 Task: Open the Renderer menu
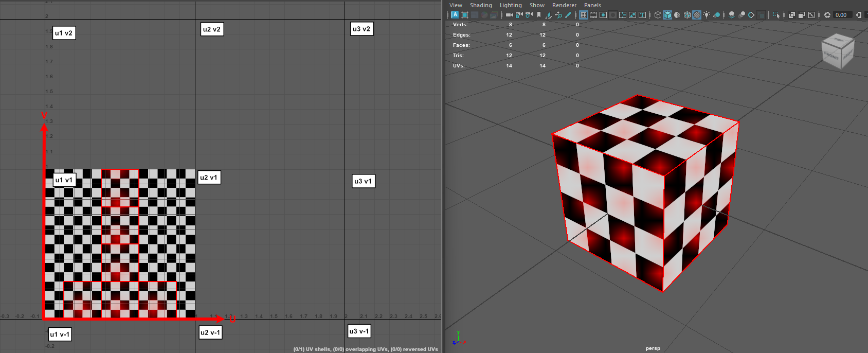tap(564, 5)
